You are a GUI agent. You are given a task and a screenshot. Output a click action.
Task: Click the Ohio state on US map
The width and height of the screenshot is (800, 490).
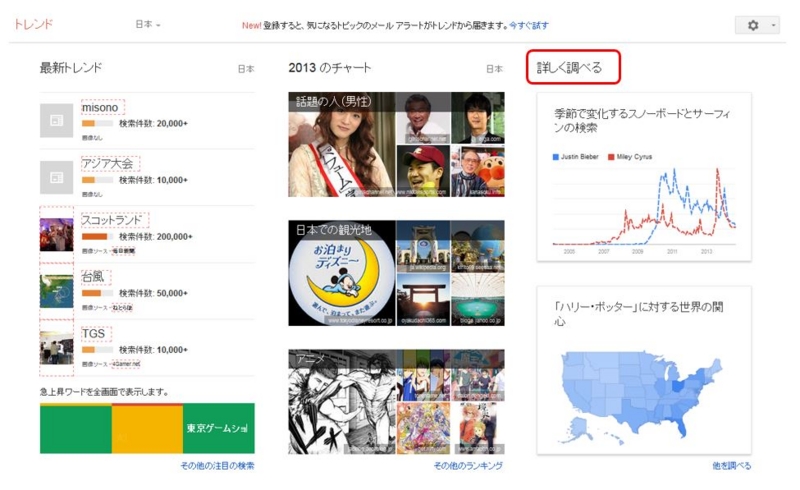coord(678,385)
